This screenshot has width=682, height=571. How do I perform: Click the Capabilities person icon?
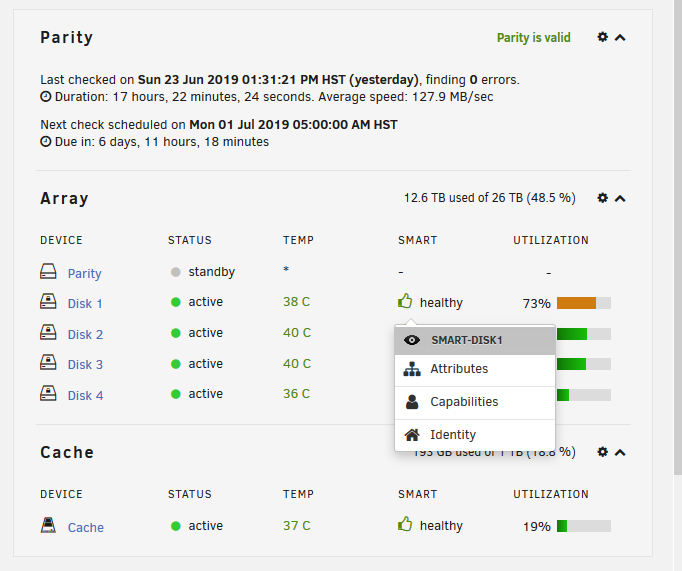(412, 402)
